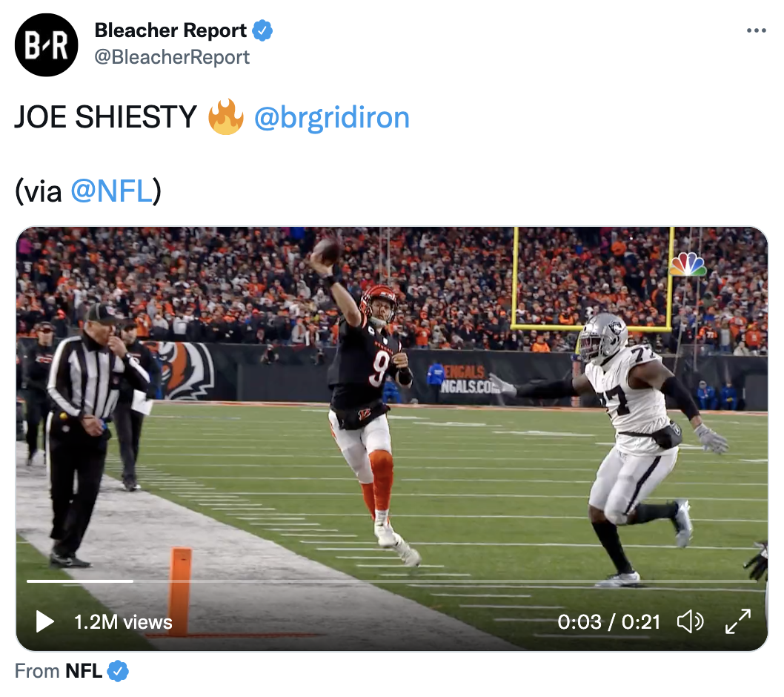Click the NFL verified badge below video
Screen dimensions: 784x697
(118, 671)
